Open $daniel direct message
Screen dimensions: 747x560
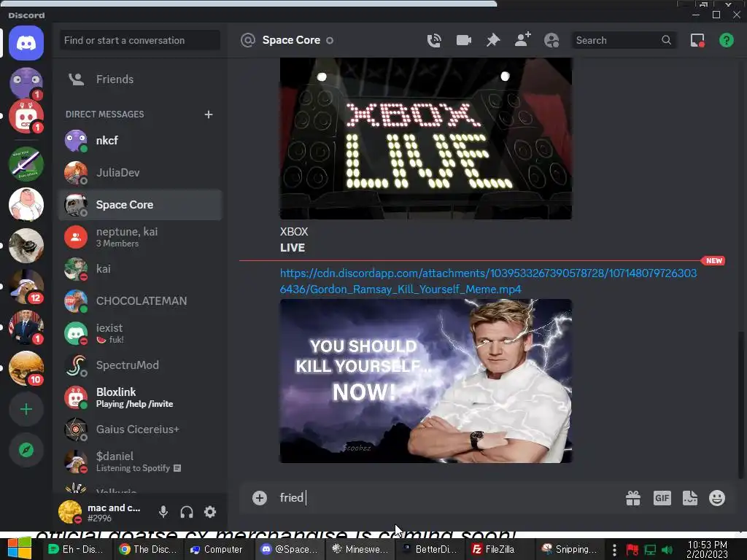click(140, 462)
